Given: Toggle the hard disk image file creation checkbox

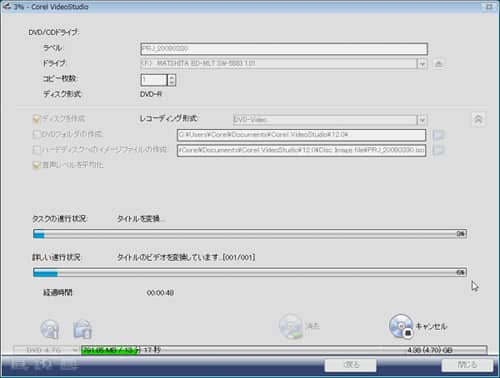Looking at the screenshot, I should (x=36, y=149).
